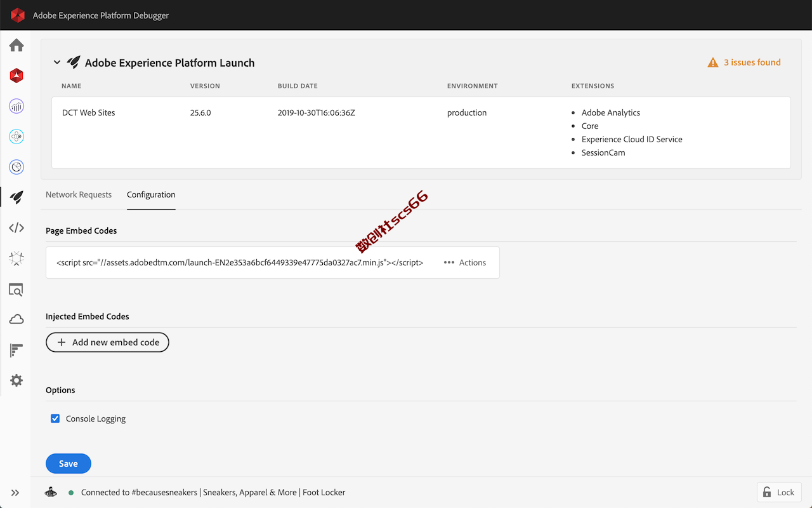This screenshot has height=508, width=812.
Task: Click DCT Web Sites name cell
Action: click(x=89, y=112)
